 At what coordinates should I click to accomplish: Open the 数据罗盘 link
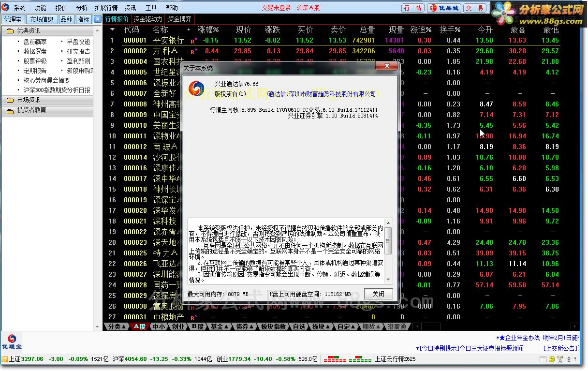coord(35,51)
